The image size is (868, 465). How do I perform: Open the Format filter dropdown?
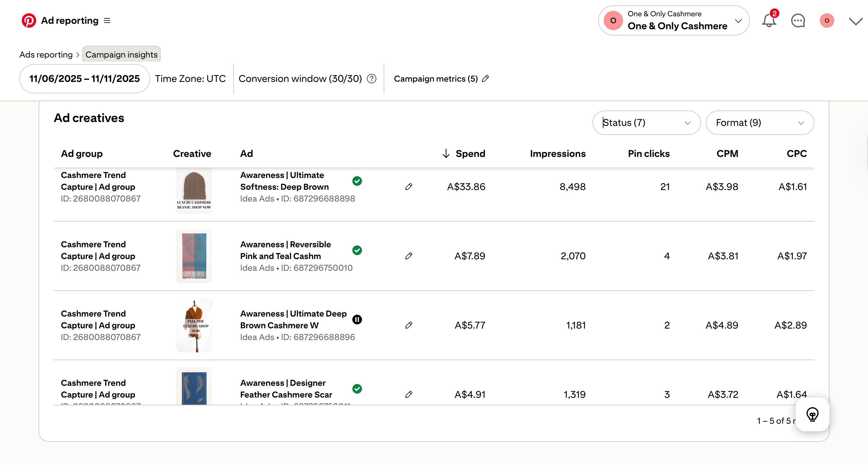(760, 123)
